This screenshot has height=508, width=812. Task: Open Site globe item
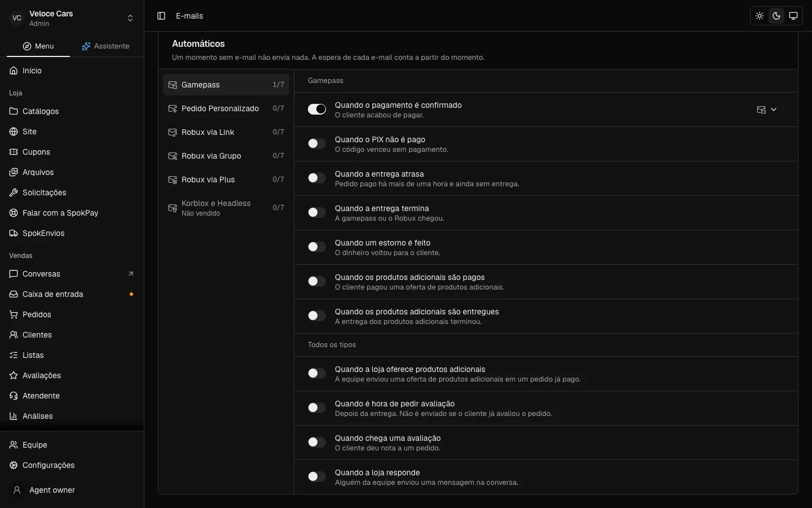(x=72, y=132)
